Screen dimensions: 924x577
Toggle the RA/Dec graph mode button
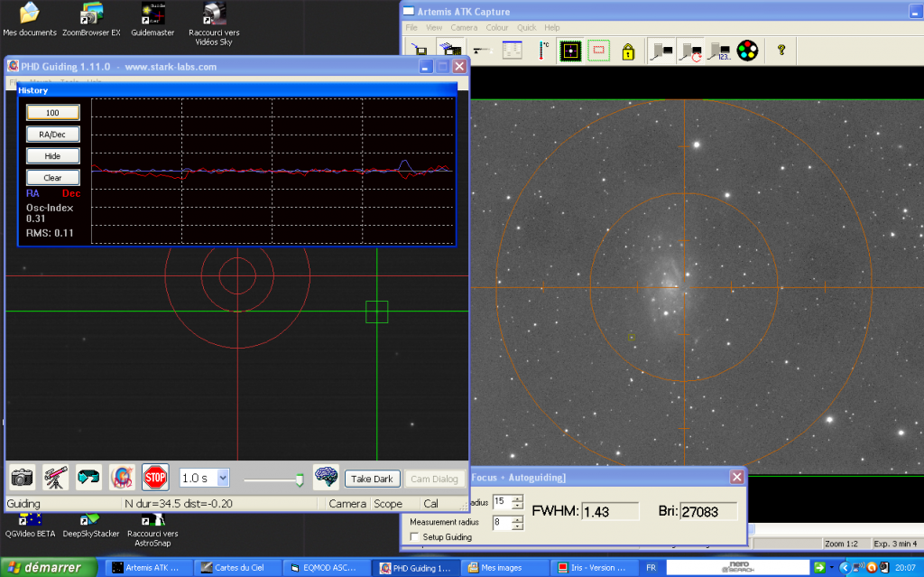click(x=53, y=134)
